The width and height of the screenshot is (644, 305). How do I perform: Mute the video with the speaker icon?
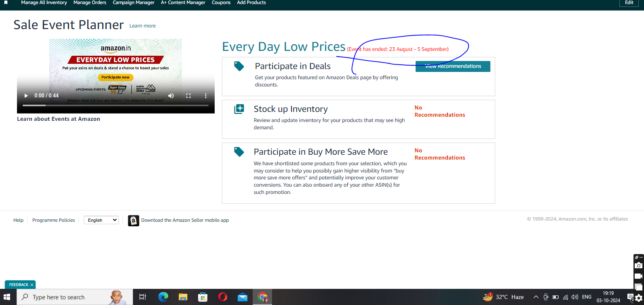click(x=171, y=96)
